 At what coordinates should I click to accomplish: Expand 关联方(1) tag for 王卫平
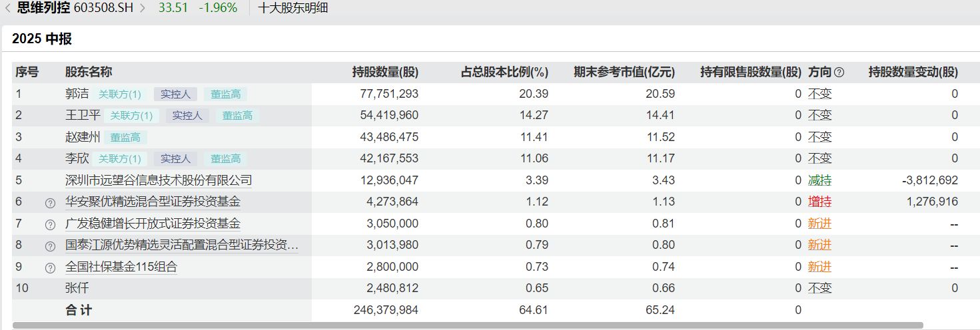point(131,116)
